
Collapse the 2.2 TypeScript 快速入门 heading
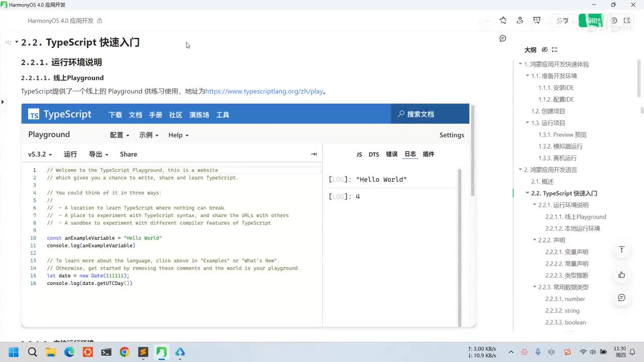coord(17,42)
